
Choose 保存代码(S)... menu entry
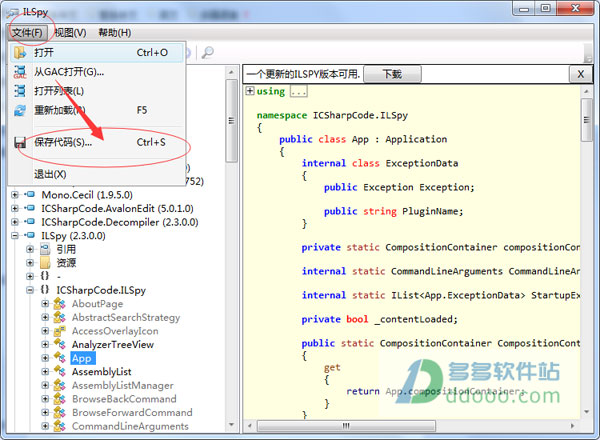[97, 142]
